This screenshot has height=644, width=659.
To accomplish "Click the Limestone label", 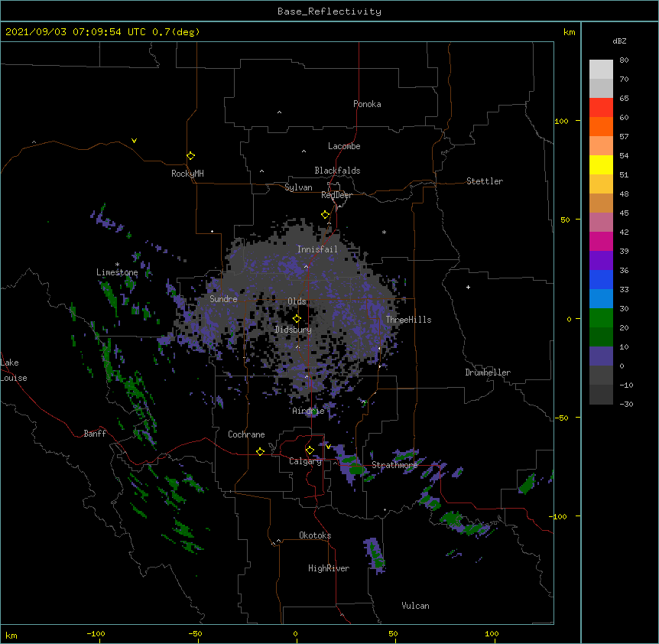I will [117, 272].
